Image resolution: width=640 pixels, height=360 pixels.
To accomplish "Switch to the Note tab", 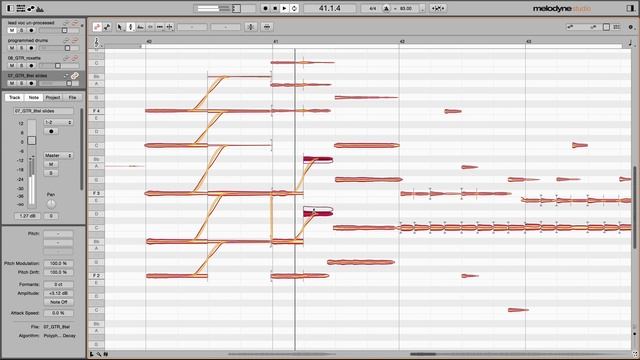I will coord(34,97).
